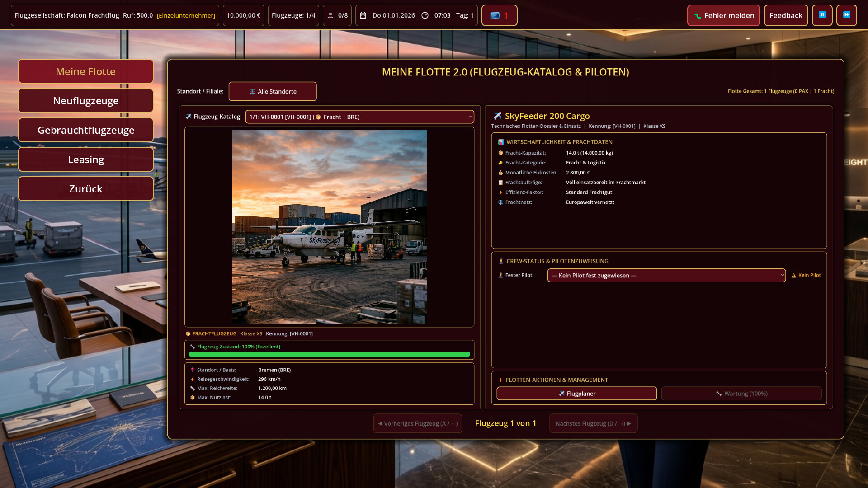Click the money bag icon beside Monatliche Fixkosten
868x488 pixels.
[x=500, y=173]
